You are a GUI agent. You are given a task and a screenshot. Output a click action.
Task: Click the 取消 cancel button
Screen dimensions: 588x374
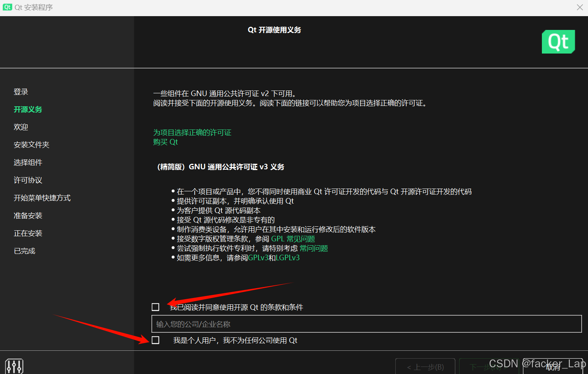pos(553,367)
